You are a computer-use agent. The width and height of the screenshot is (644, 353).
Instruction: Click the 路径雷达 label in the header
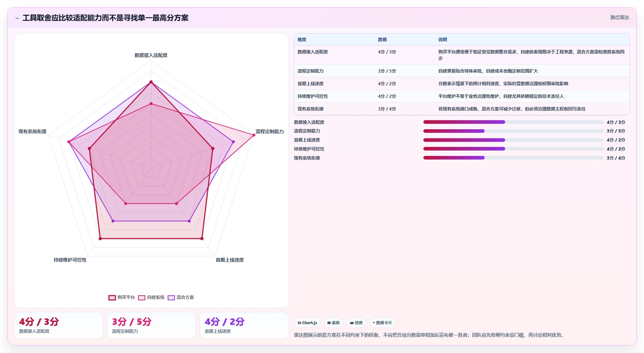[x=619, y=17]
